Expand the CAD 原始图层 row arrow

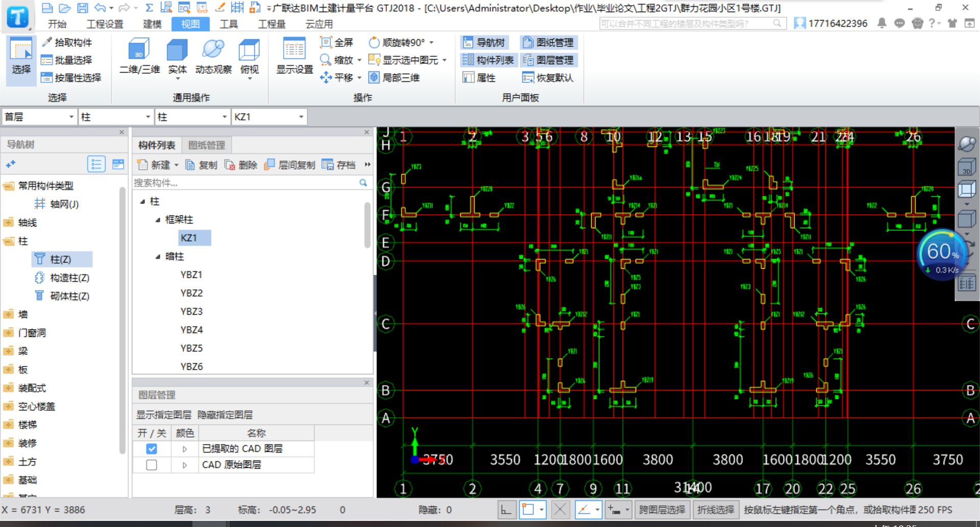(185, 465)
